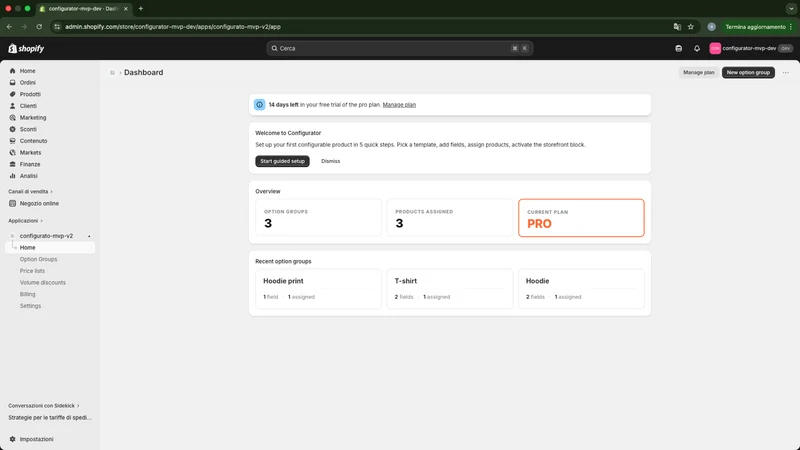This screenshot has width=800, height=450.
Task: Open the Chrome three-dot menu beside Termina aggiornamento
Action: point(791,27)
